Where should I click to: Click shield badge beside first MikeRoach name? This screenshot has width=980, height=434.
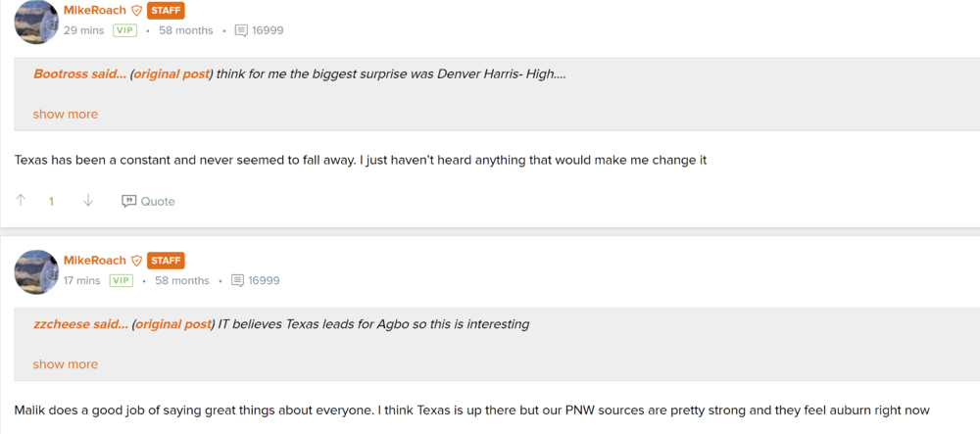(x=136, y=11)
